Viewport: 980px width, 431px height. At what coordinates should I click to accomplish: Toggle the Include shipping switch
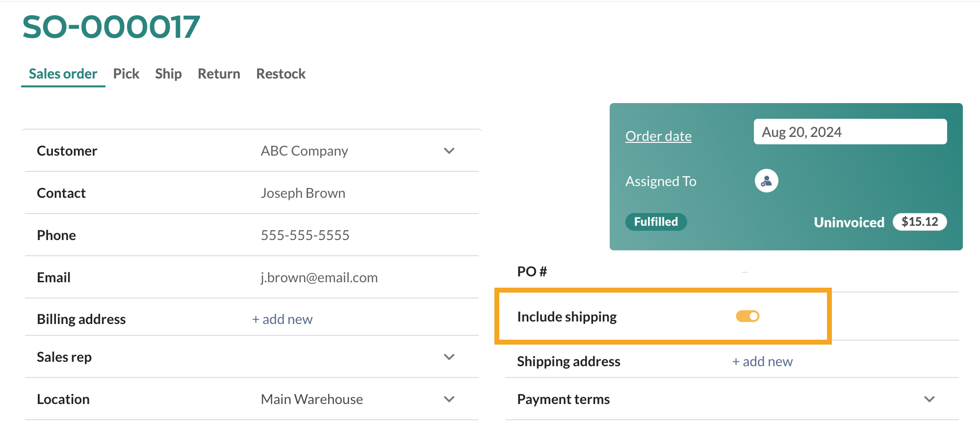coord(748,317)
